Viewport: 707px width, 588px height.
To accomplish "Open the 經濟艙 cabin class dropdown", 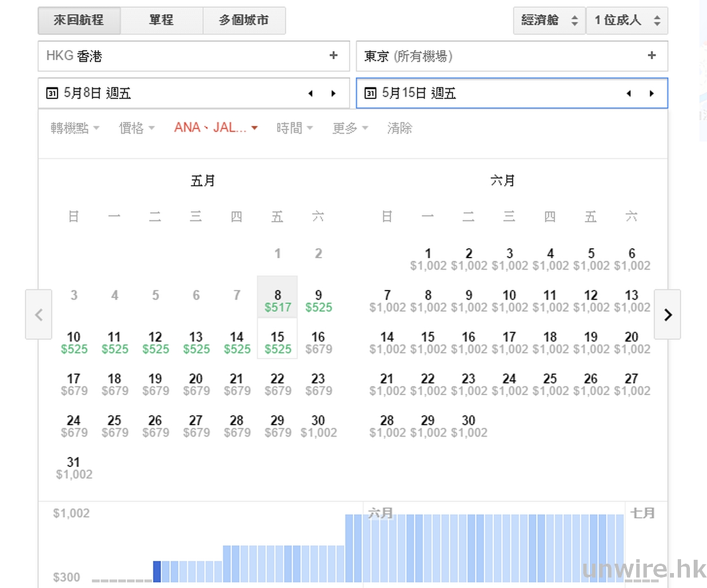I will pos(548,20).
